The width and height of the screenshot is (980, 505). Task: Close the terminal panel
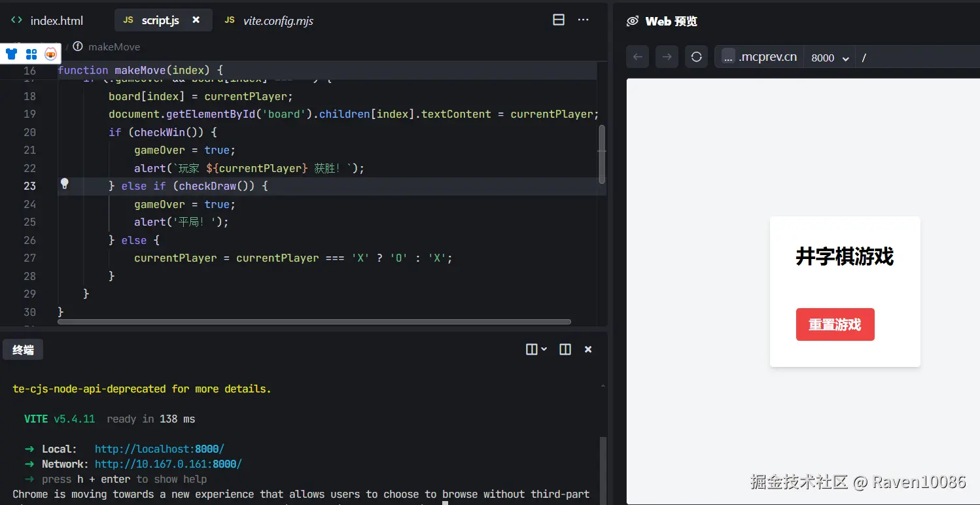[x=588, y=349]
